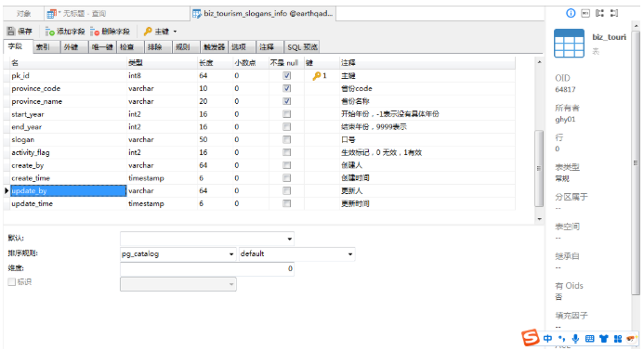644x363 pixels.
Task: Switch to the SQL Preview tab
Action: tap(302, 47)
